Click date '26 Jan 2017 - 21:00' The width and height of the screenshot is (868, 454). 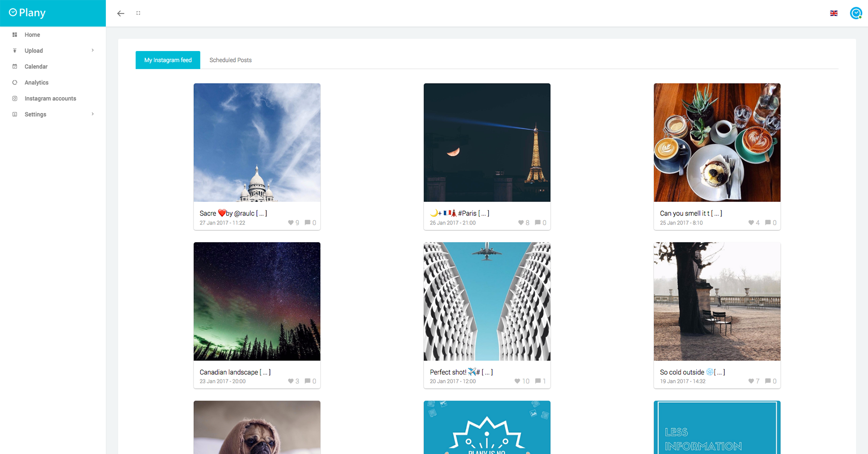453,223
